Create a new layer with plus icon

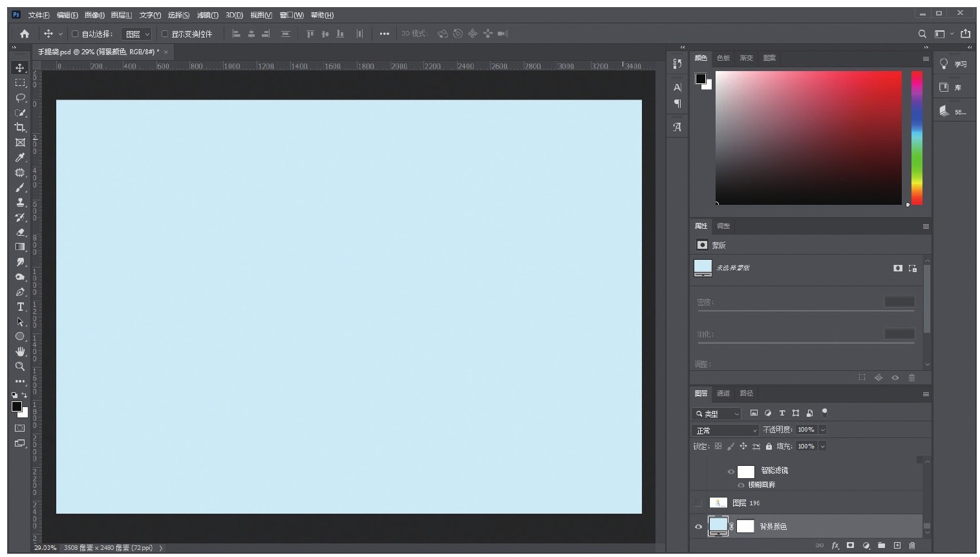click(x=897, y=545)
